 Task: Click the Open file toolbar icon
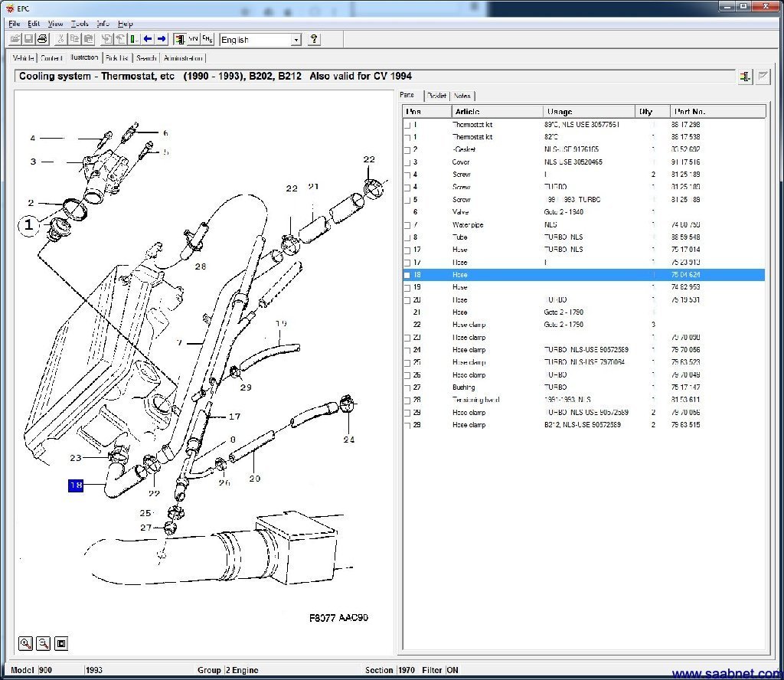coord(15,39)
